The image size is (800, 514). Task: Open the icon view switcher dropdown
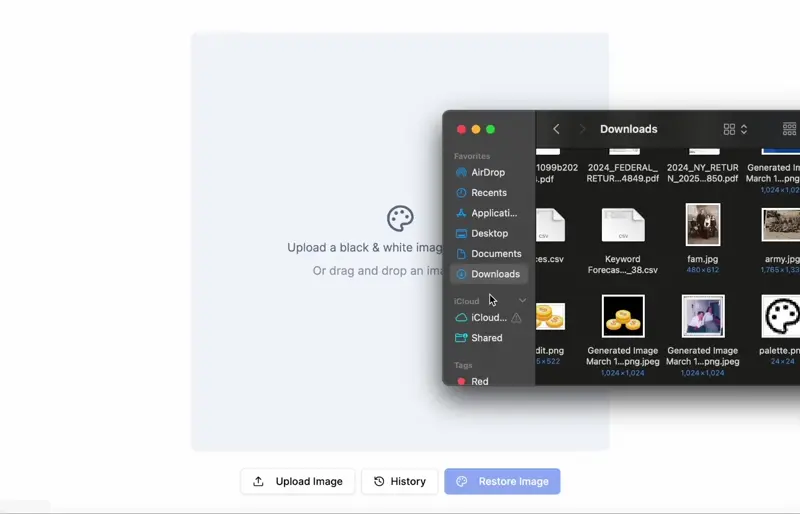click(735, 129)
